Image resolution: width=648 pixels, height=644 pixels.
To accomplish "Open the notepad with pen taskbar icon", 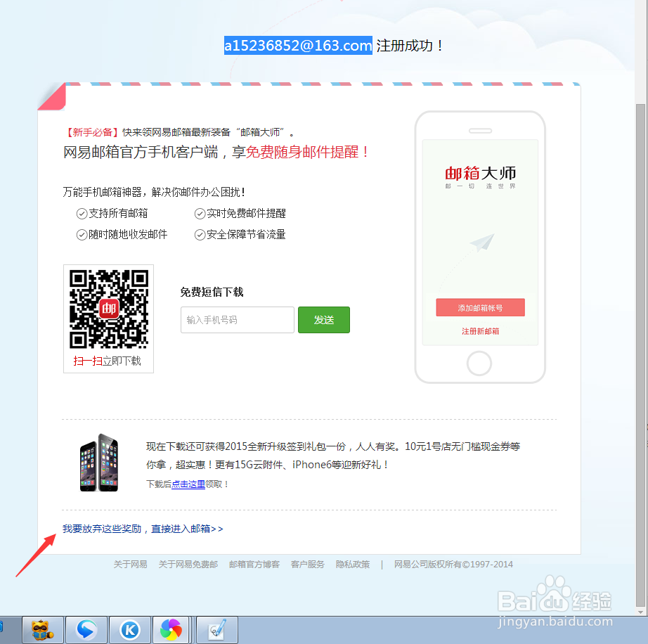I will point(217,630).
